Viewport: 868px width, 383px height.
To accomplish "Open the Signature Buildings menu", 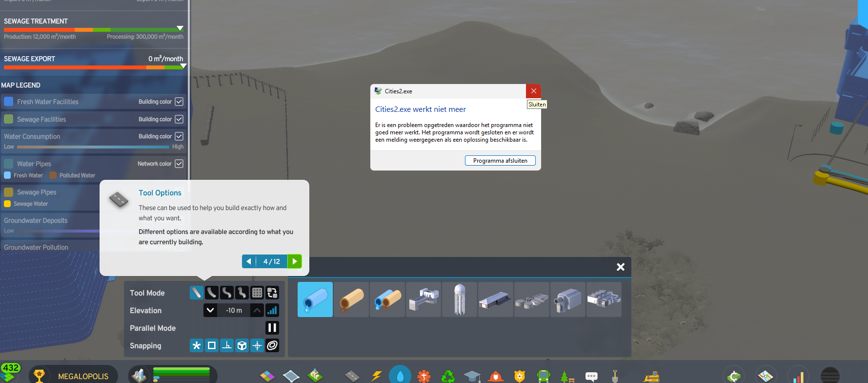I will tap(315, 375).
